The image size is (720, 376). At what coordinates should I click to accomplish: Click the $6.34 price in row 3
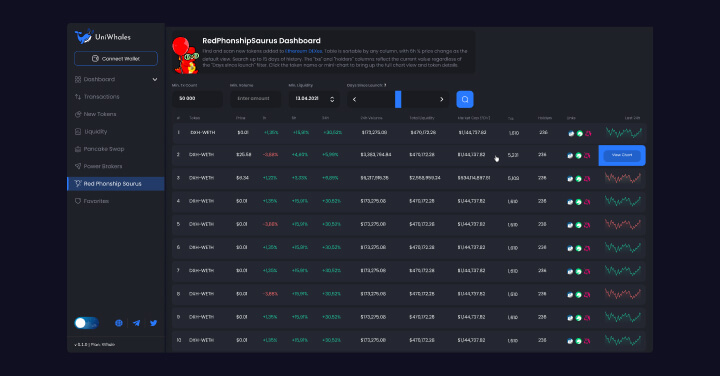click(x=242, y=178)
